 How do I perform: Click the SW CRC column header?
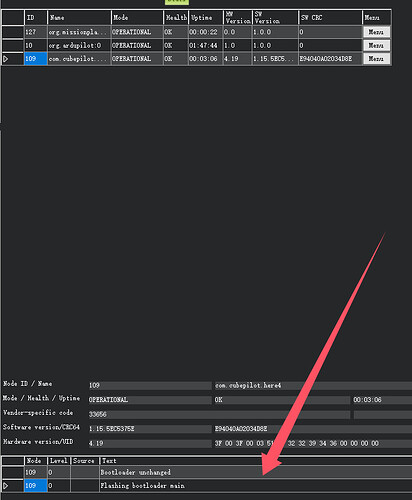coord(330,17)
